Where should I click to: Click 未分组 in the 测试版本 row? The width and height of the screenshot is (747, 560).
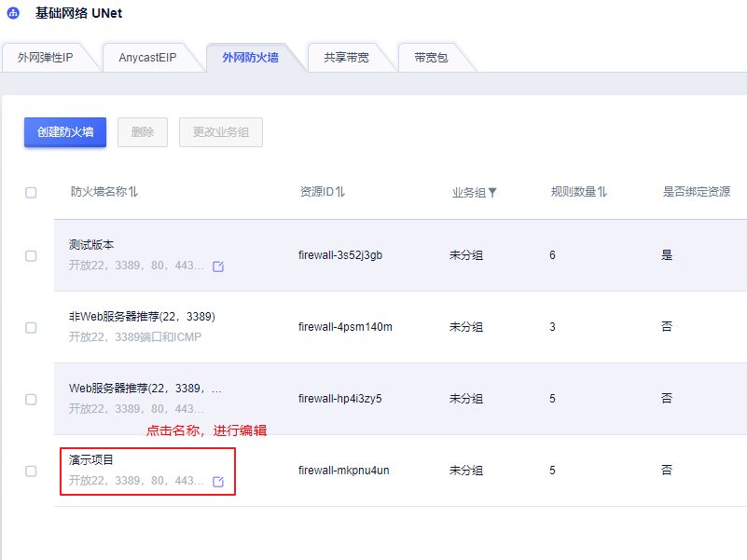click(466, 255)
